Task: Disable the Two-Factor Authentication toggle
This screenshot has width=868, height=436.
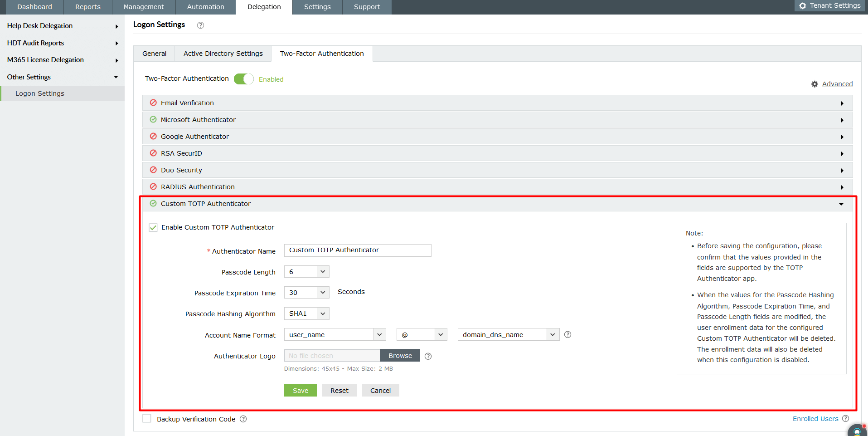Action: (243, 78)
